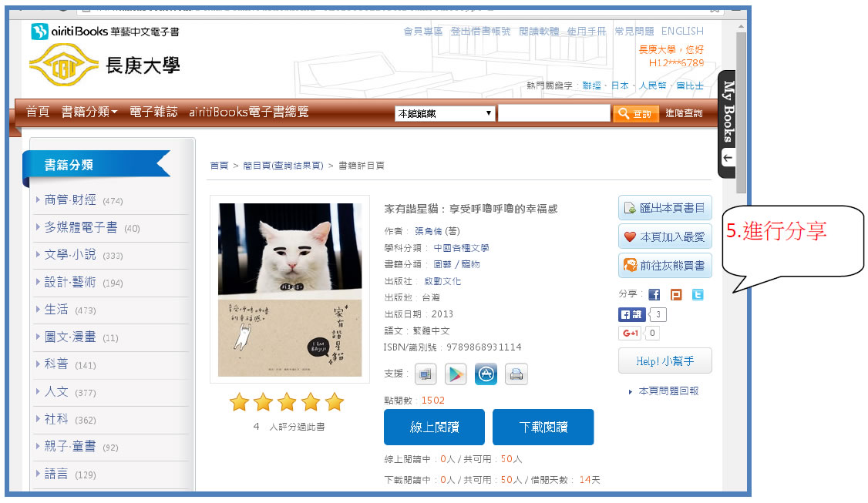Add page to favorites with 本頁加入最愛
The height and width of the screenshot is (503, 868).
pos(664,236)
